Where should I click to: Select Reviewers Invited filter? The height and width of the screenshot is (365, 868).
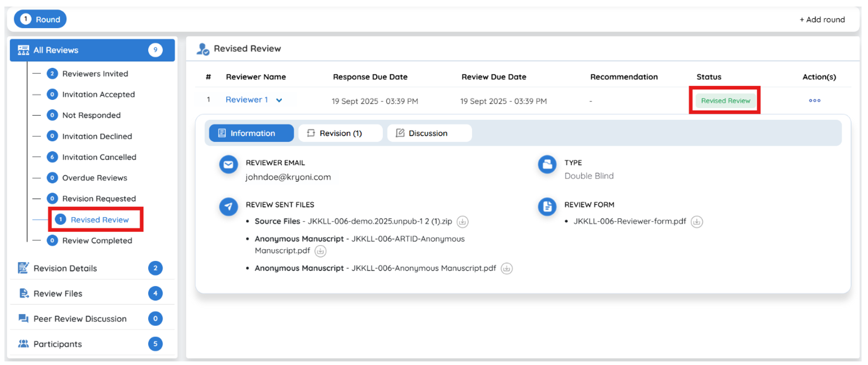(x=95, y=73)
